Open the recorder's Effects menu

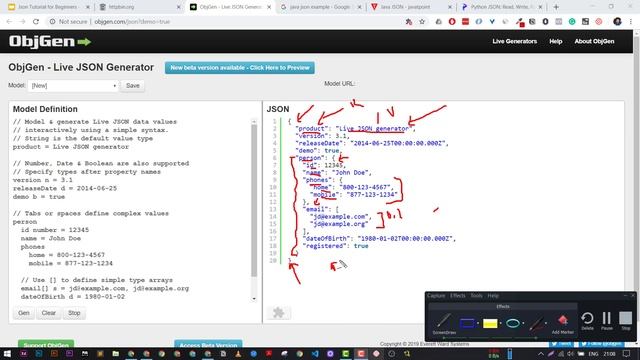pyautogui.click(x=458, y=296)
